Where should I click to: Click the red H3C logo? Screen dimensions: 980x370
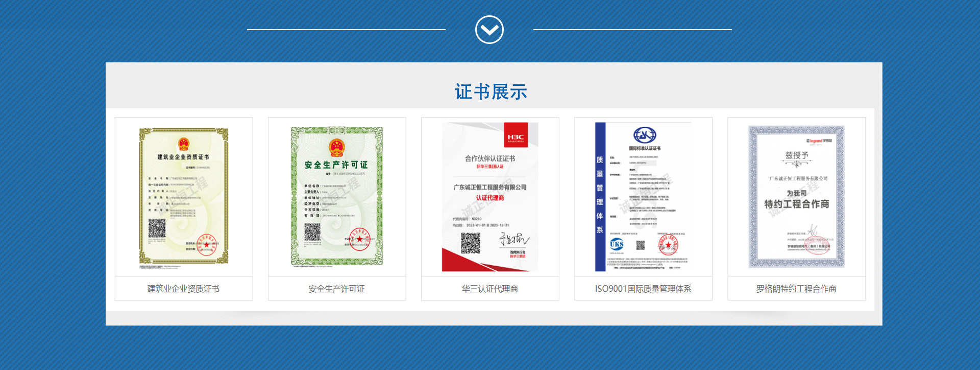pos(516,136)
